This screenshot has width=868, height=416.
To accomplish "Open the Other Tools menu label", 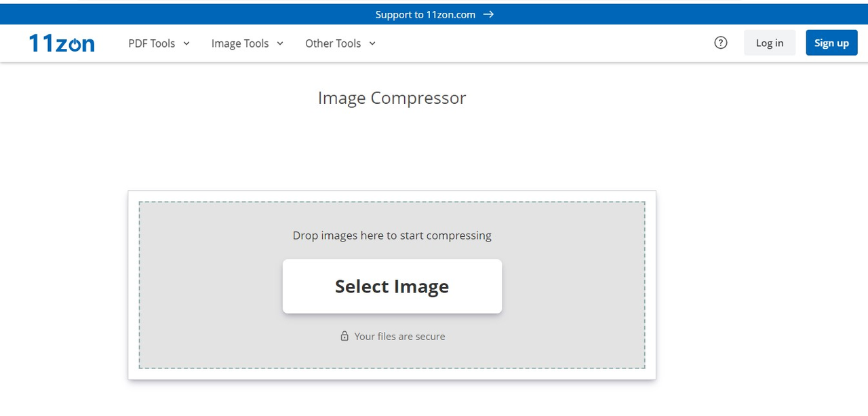I will click(333, 43).
